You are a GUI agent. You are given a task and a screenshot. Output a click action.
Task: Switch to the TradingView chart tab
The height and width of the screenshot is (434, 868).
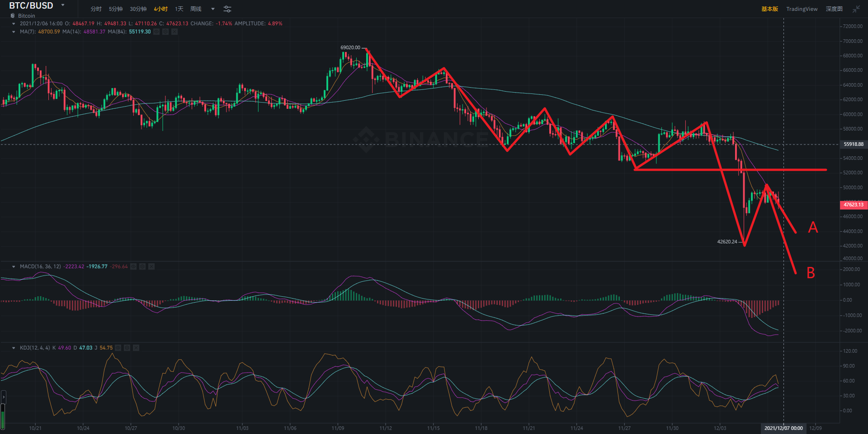click(802, 9)
